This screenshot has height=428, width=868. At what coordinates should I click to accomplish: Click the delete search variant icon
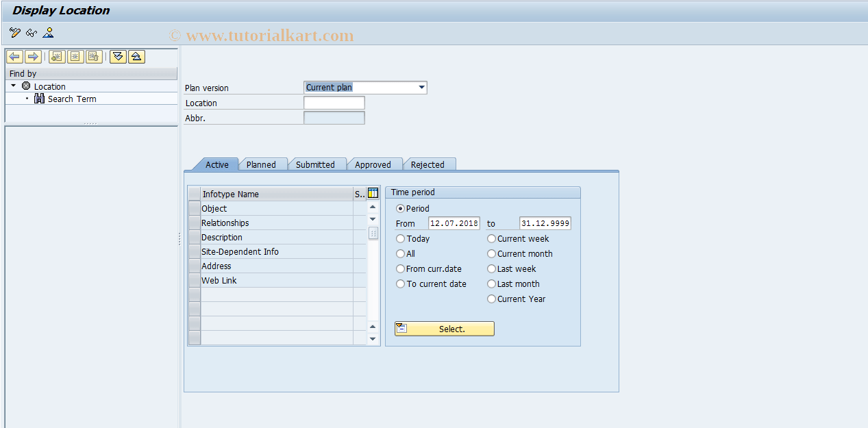pos(92,56)
